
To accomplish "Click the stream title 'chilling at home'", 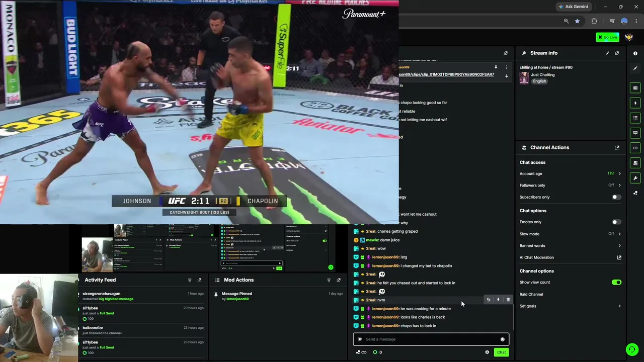I will [x=546, y=67].
